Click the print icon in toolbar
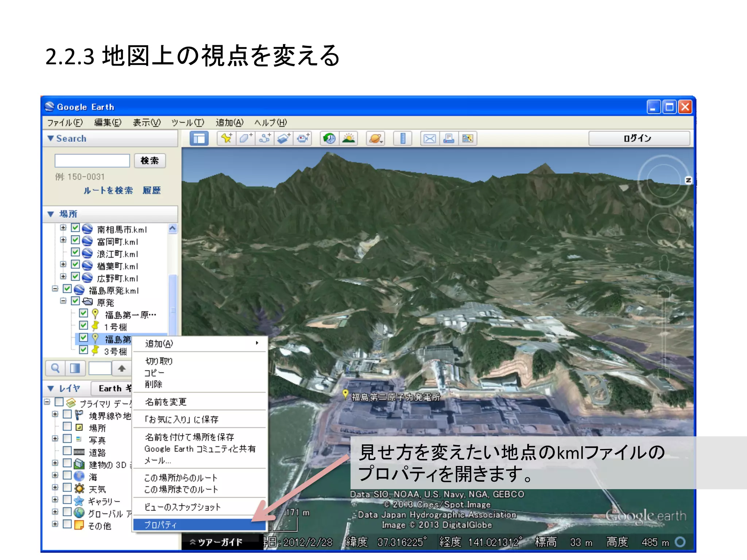The width and height of the screenshot is (747, 560). point(449,139)
